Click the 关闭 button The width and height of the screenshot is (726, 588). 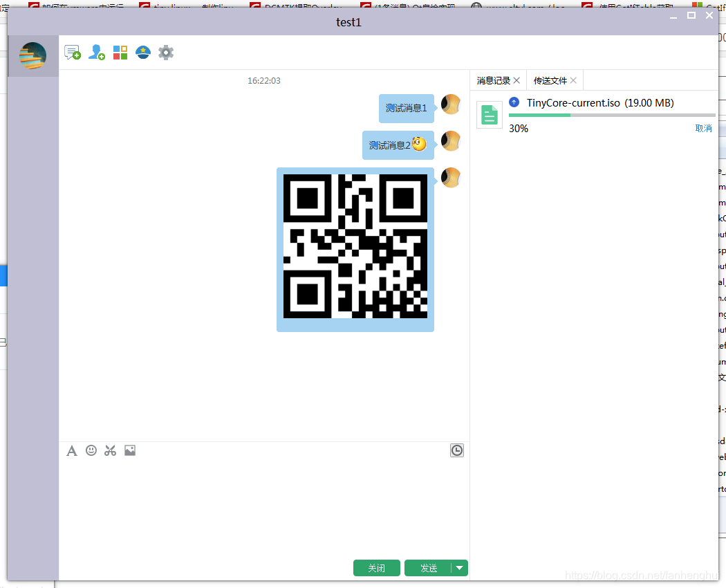[376, 568]
